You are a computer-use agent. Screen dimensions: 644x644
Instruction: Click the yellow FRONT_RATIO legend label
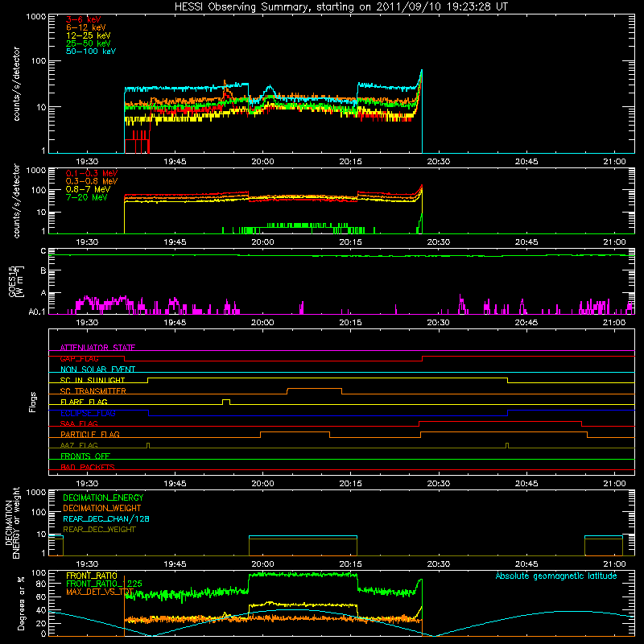coord(92,576)
